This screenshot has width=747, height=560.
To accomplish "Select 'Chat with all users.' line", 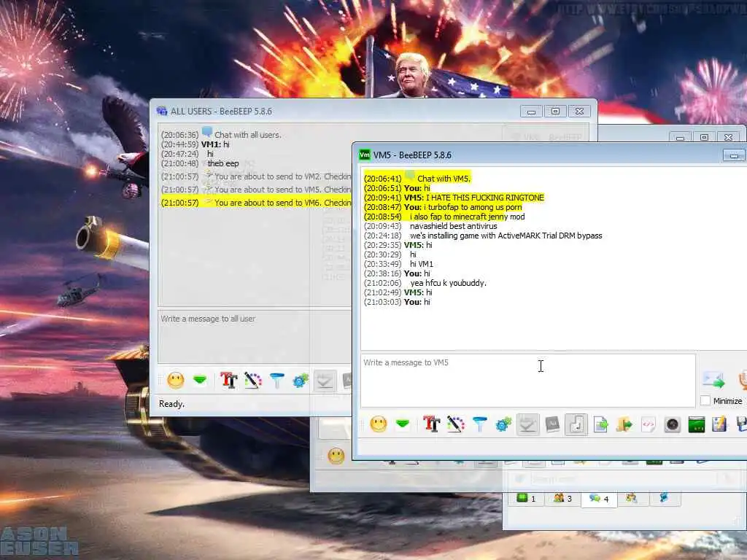I will 247,135.
